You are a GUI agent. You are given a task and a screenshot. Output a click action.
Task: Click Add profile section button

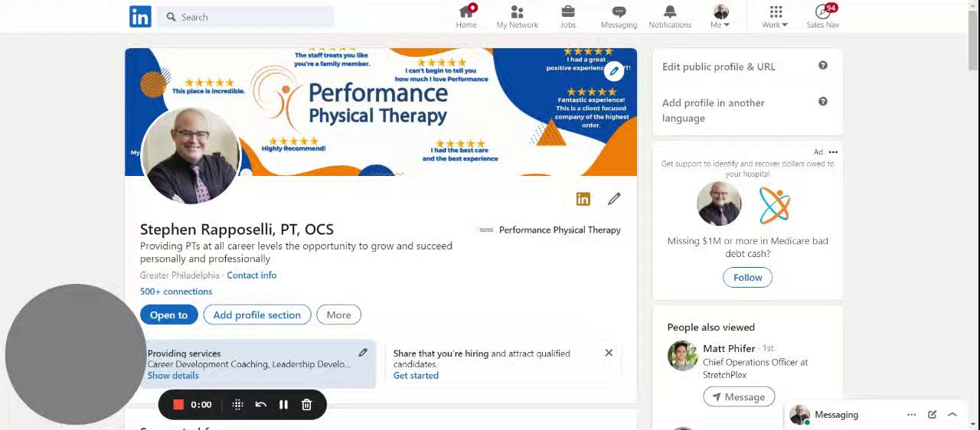coord(256,314)
